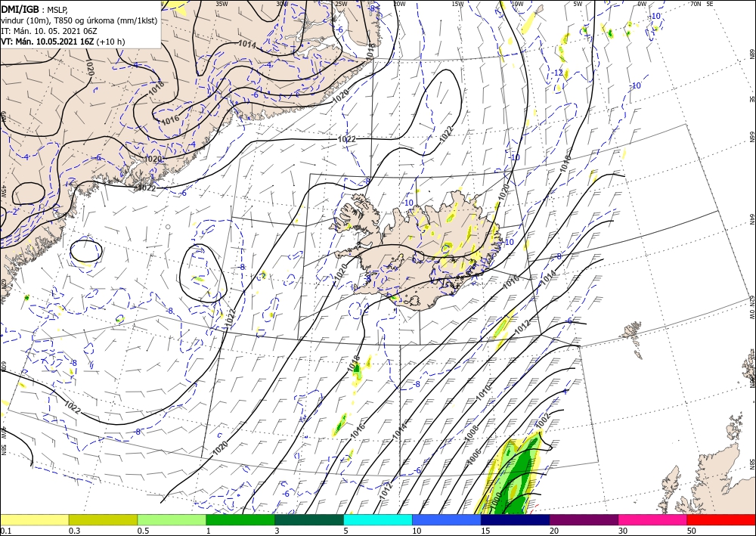756x536 pixels.
Task: Click the 'VT: Mán. 10.05.2021 16Z (+10 h)' line
Action: 63,42
